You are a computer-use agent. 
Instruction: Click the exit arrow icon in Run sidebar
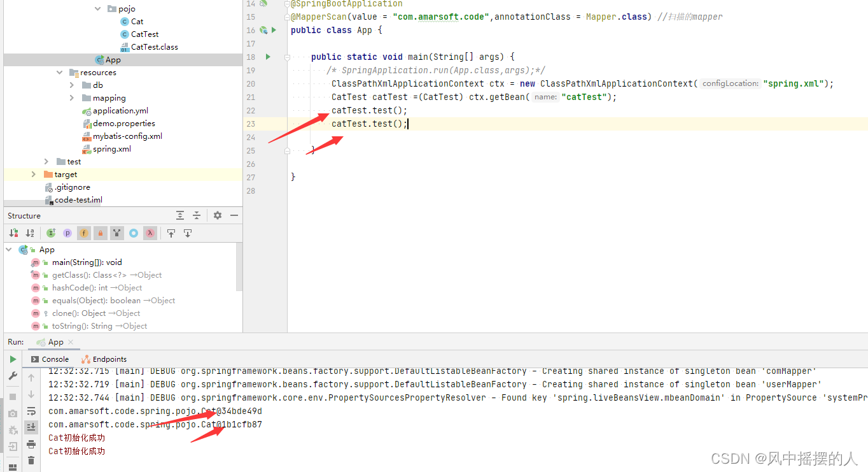pos(13,447)
